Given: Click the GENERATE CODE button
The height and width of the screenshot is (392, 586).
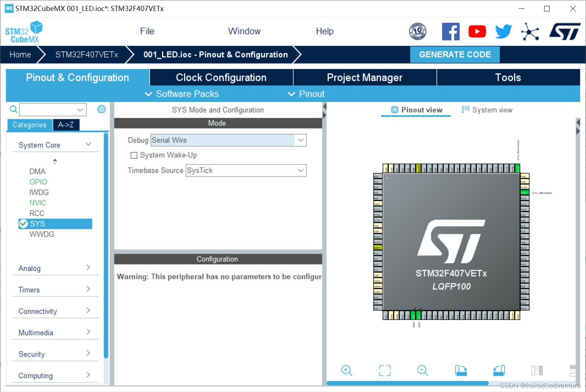Looking at the screenshot, I should click(x=455, y=55).
